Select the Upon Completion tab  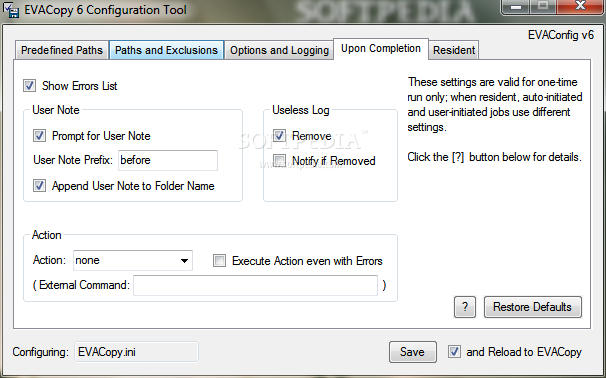pos(381,49)
